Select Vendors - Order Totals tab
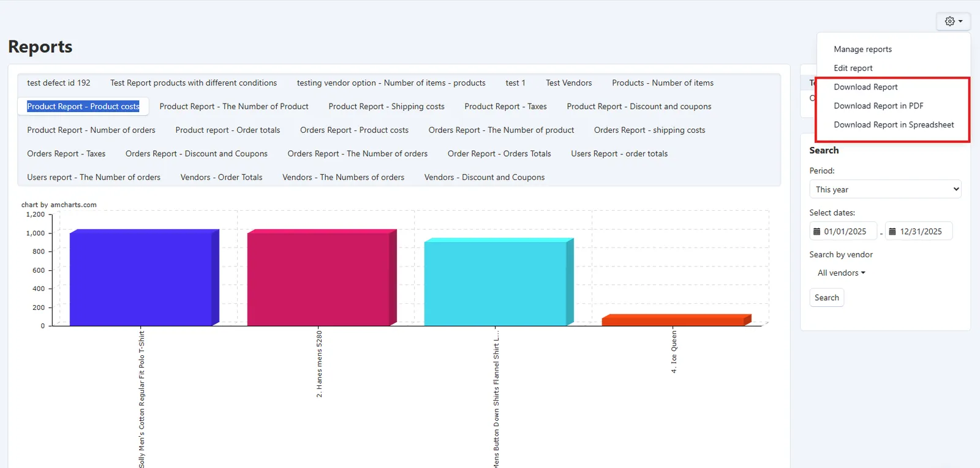This screenshot has height=468, width=980. 221,177
